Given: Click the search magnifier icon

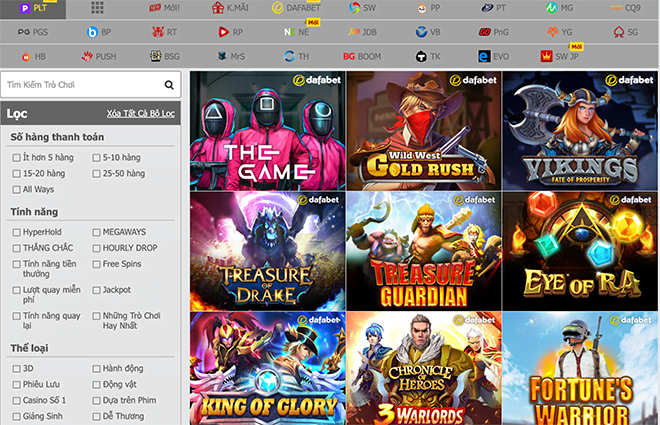Looking at the screenshot, I should pyautogui.click(x=170, y=85).
